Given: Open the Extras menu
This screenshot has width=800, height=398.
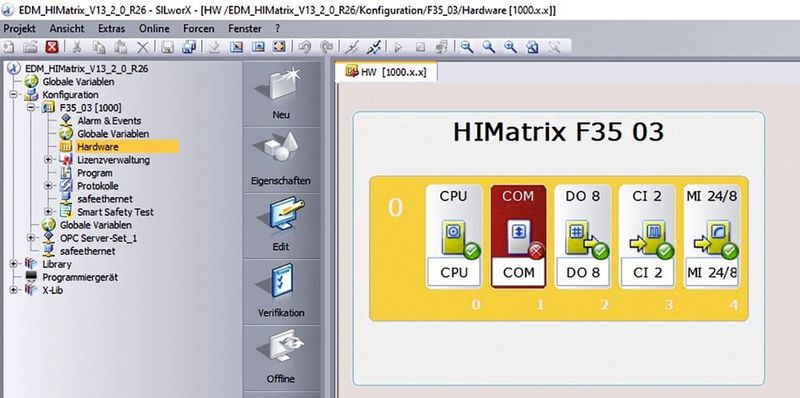Looking at the screenshot, I should coord(112,29).
